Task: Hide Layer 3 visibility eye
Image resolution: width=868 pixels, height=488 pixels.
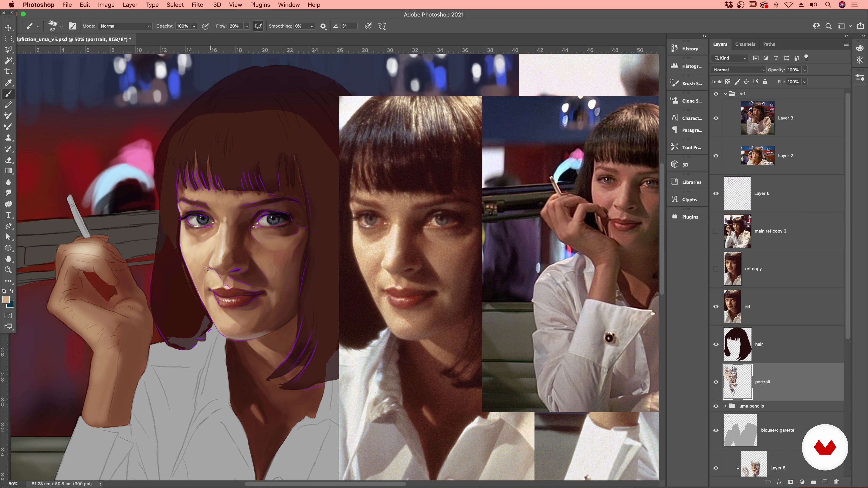Action: (716, 118)
